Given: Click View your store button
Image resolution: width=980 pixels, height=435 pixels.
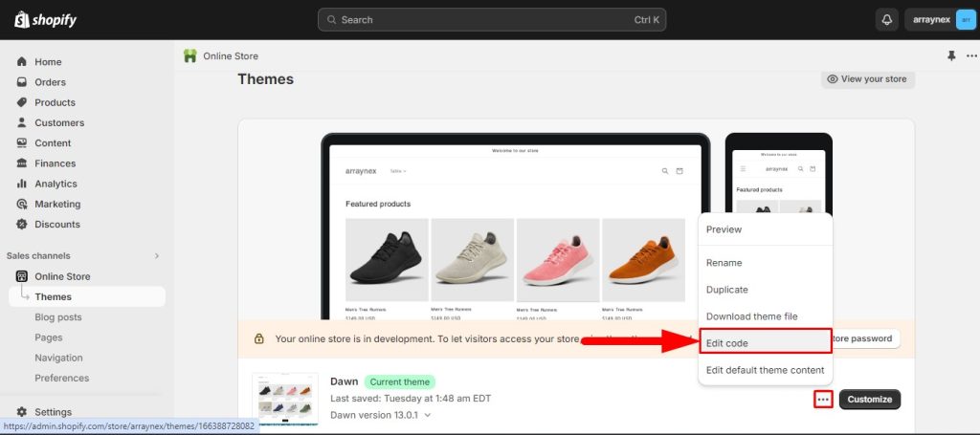Looking at the screenshot, I should coord(867,79).
